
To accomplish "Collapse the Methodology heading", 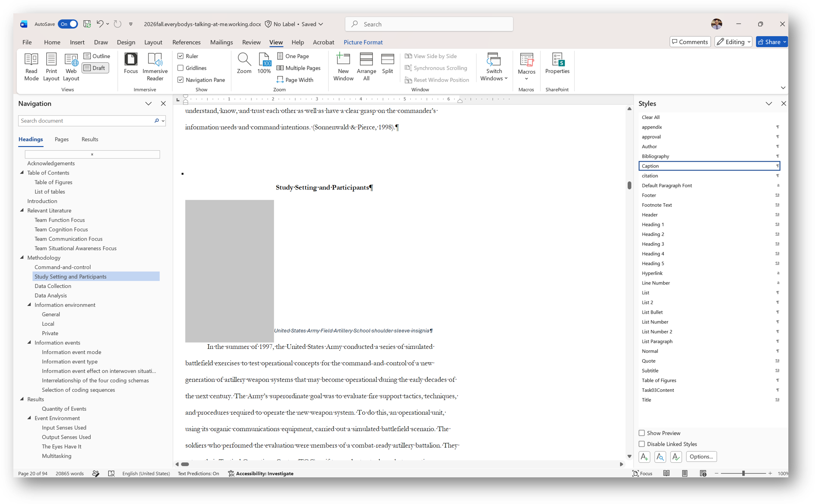I will coord(22,258).
